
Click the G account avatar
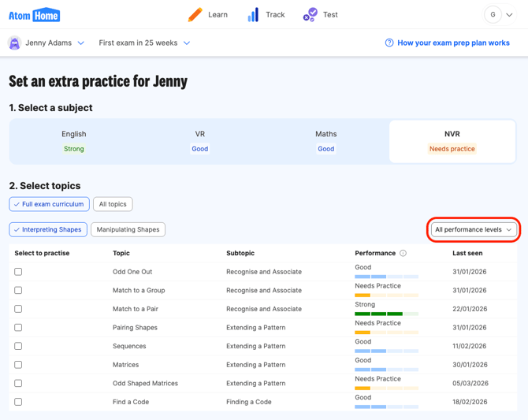(x=493, y=15)
